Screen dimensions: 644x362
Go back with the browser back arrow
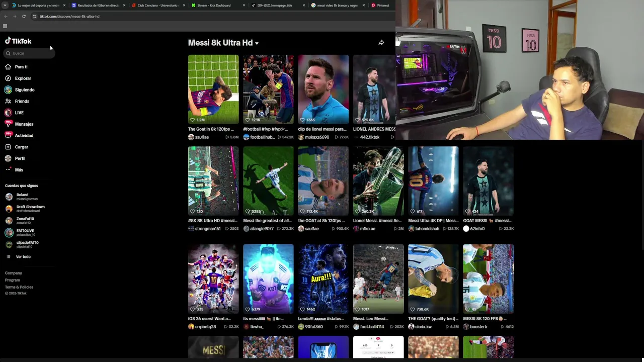pos(6,17)
